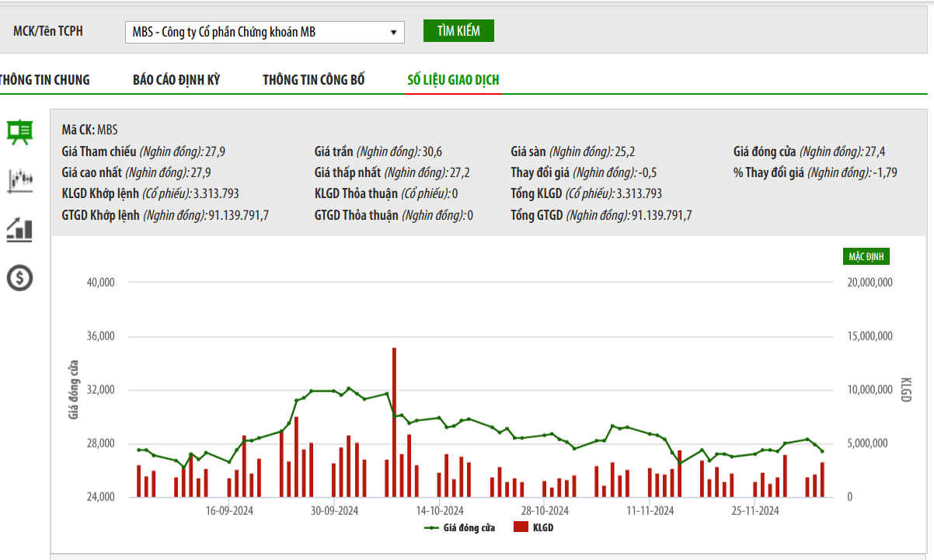Image resolution: width=934 pixels, height=560 pixels.
Task: Click the KLGD legend label text
Action: (543, 527)
